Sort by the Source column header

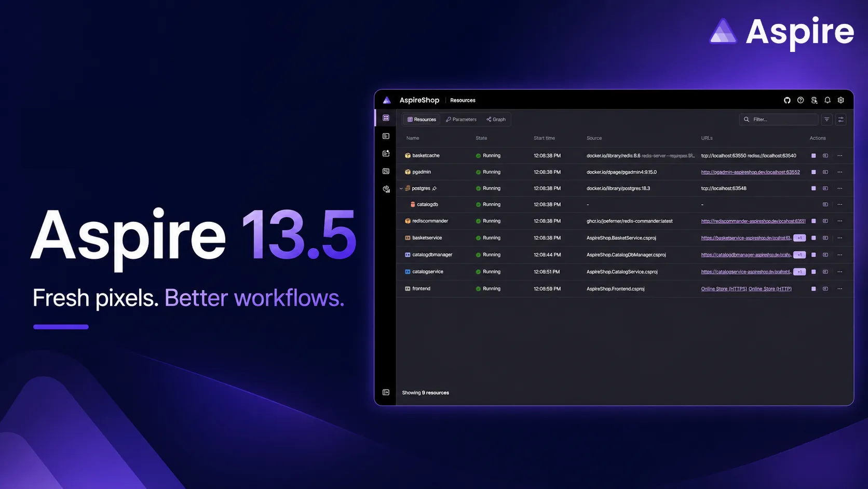[x=594, y=138]
